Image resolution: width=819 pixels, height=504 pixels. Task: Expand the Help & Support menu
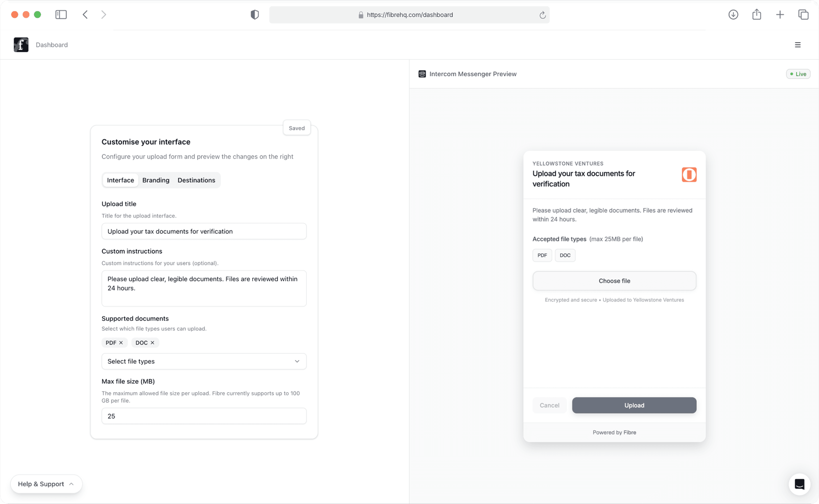pyautogui.click(x=46, y=484)
